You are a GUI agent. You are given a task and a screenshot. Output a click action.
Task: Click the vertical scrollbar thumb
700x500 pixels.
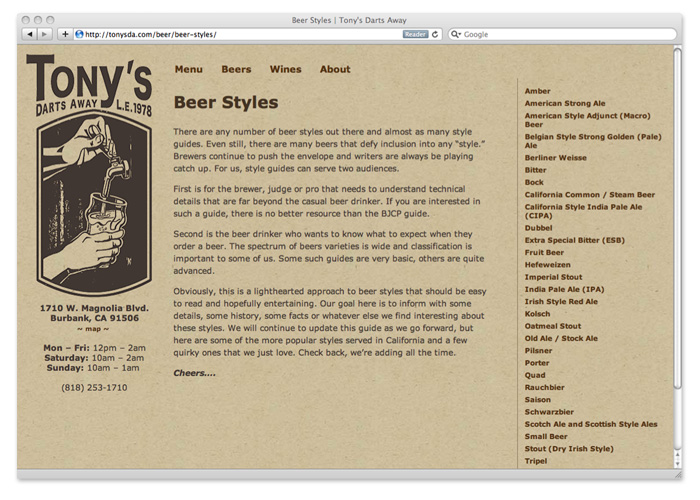tap(678, 219)
